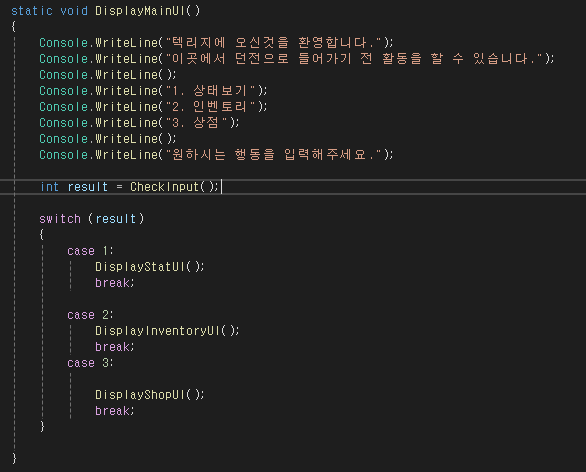Click the DisplayStatUI() call
Screen dimensions: 586x472
(x=149, y=266)
